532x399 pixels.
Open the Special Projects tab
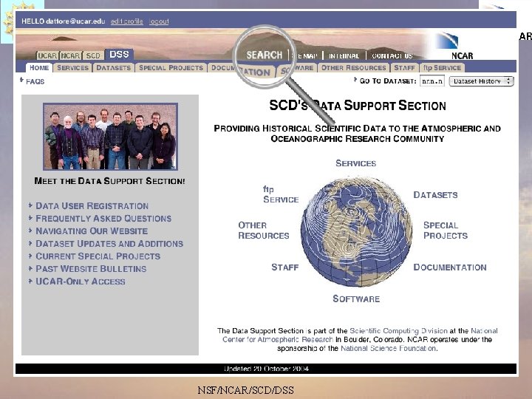(171, 67)
